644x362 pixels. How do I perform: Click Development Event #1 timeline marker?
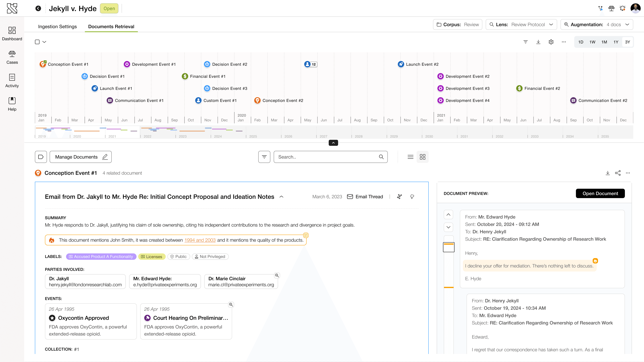tap(127, 64)
